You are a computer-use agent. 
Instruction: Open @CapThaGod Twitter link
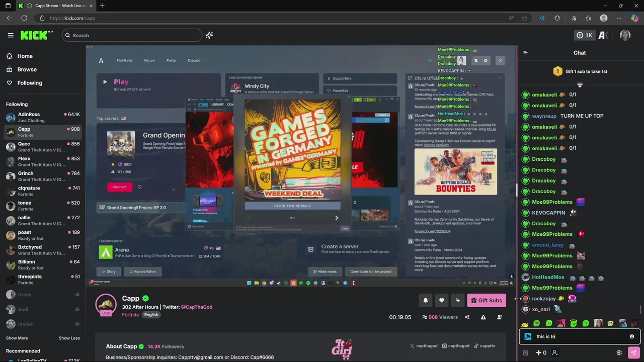pyautogui.click(x=197, y=307)
